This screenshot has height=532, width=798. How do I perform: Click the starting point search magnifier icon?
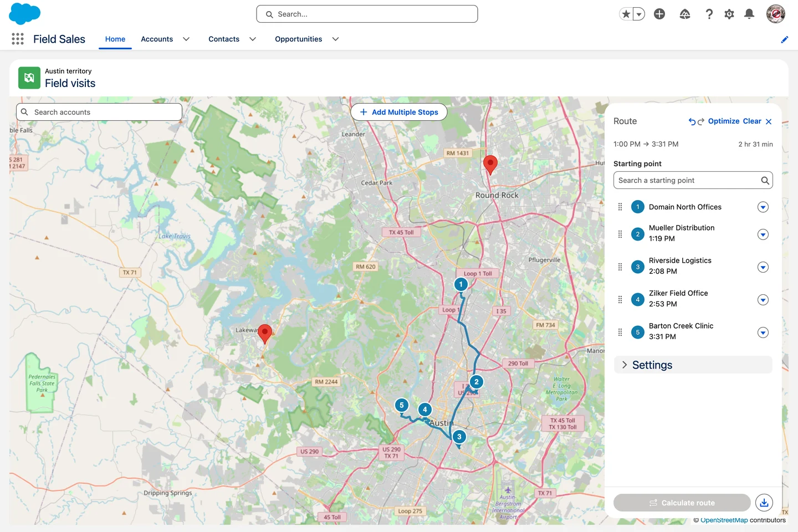[765, 180]
